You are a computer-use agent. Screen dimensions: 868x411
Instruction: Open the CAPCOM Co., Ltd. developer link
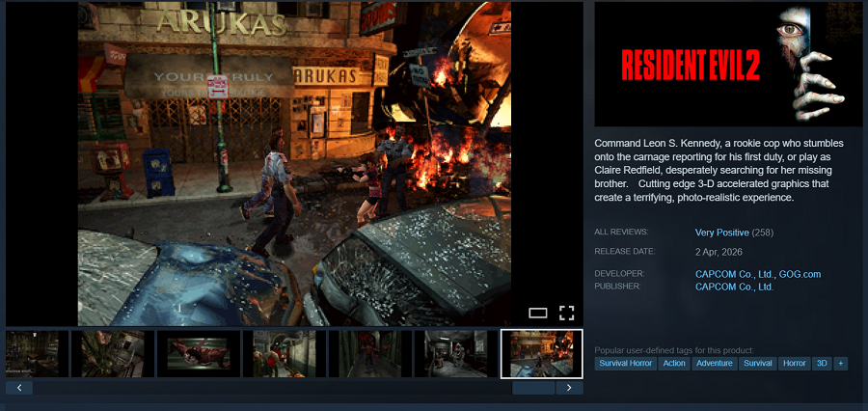[734, 274]
